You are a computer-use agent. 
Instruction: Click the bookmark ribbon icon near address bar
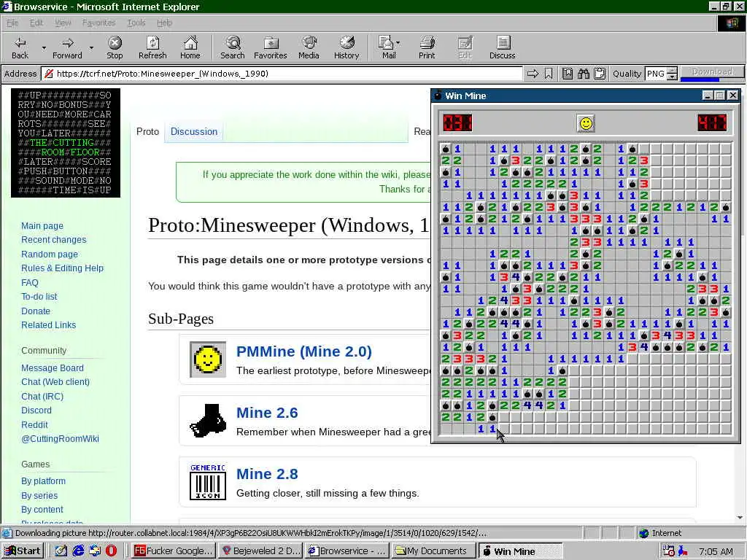549,74
